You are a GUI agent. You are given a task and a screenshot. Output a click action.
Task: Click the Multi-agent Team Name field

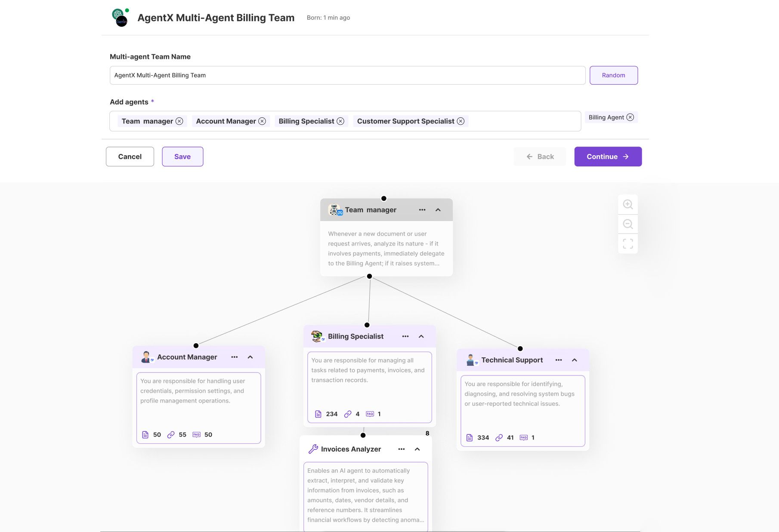[x=347, y=75]
